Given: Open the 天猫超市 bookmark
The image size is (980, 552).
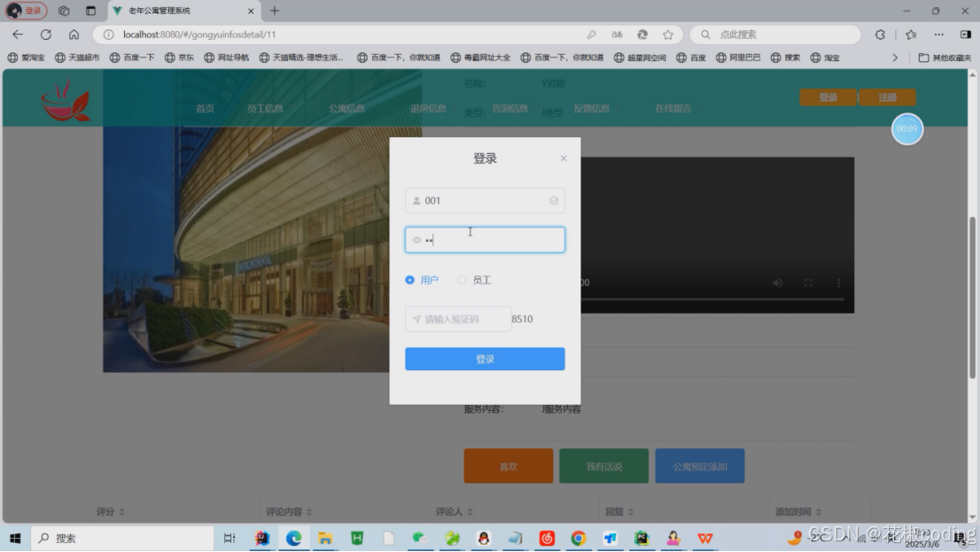Looking at the screenshot, I should pyautogui.click(x=77, y=58).
